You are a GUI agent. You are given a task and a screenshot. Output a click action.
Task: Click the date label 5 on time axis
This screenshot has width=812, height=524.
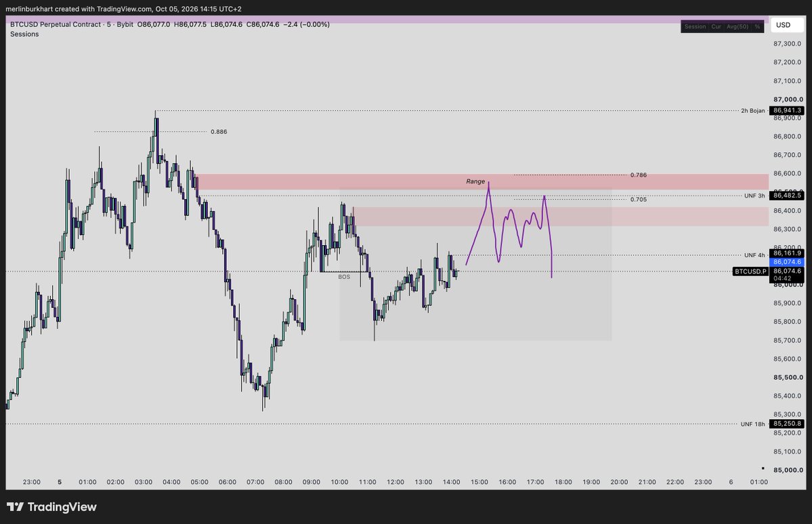click(x=60, y=482)
